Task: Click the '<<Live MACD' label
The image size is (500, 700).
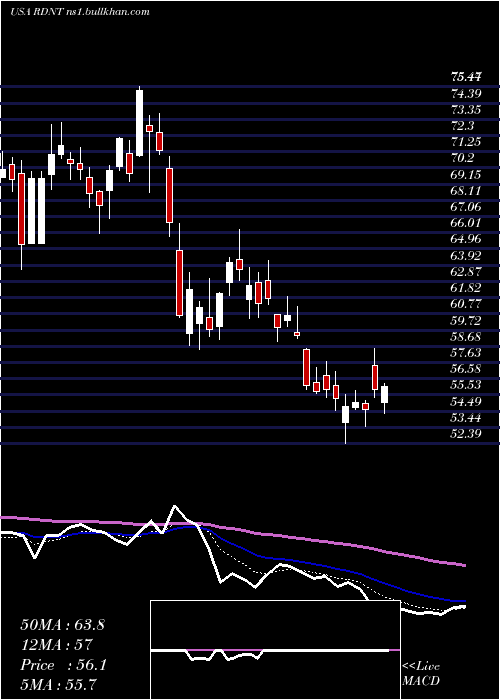Action: tap(421, 674)
